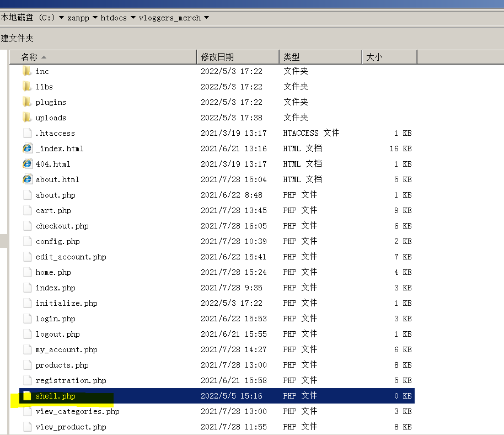Viewport: 504px width, 435px height.
Task: Click the date 2022/5/5 15:16
Action: click(232, 396)
